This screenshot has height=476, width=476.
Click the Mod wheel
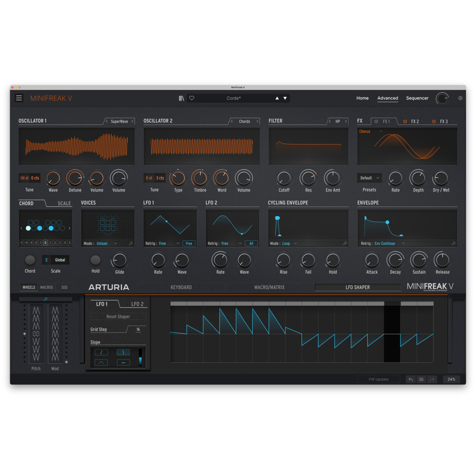click(55, 334)
